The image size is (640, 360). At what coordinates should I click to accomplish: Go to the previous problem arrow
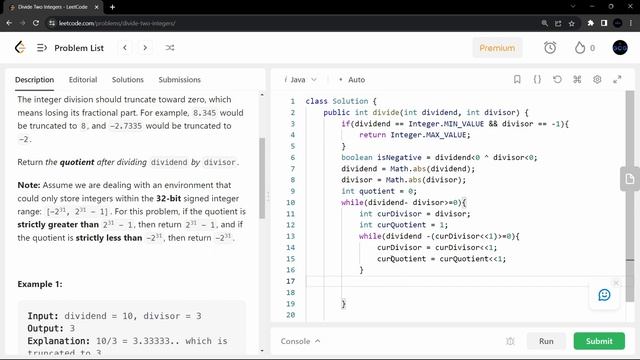coord(125,48)
